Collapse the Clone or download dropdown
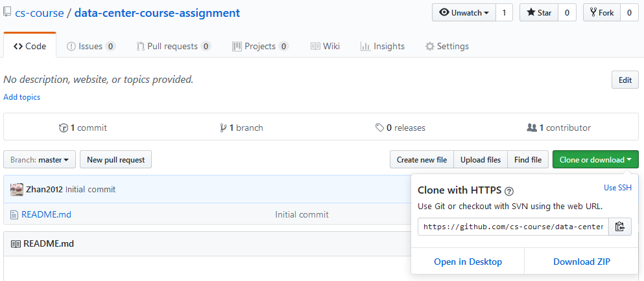 [x=595, y=160]
